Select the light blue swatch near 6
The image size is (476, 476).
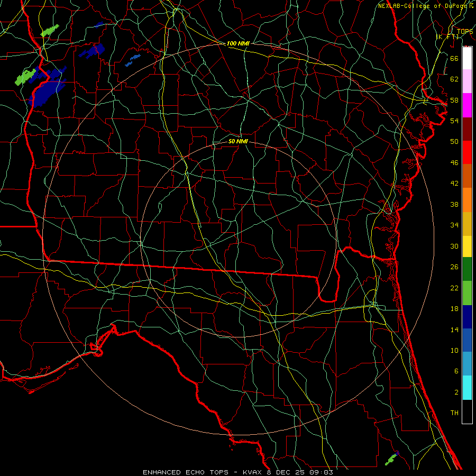point(467,364)
